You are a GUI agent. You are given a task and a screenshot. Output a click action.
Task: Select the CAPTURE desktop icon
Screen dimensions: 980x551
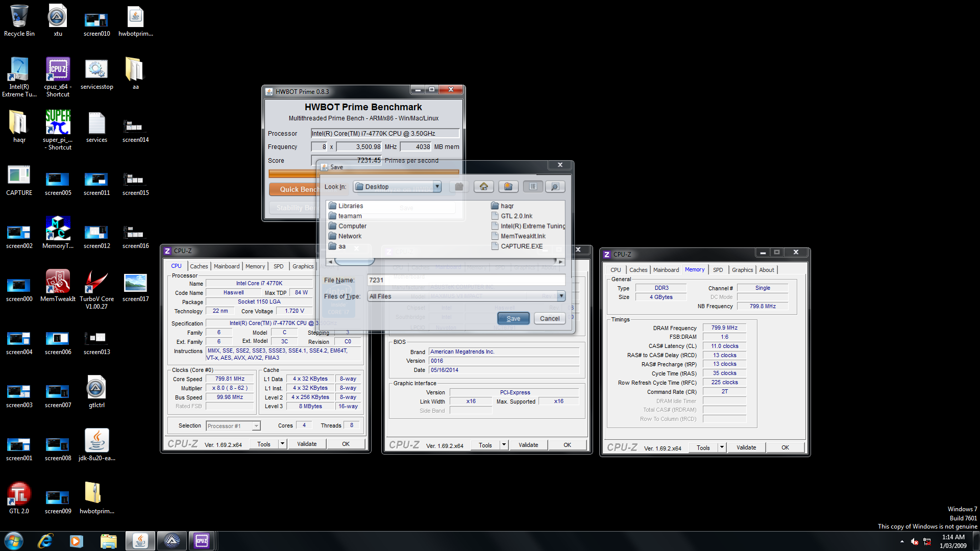coord(19,181)
